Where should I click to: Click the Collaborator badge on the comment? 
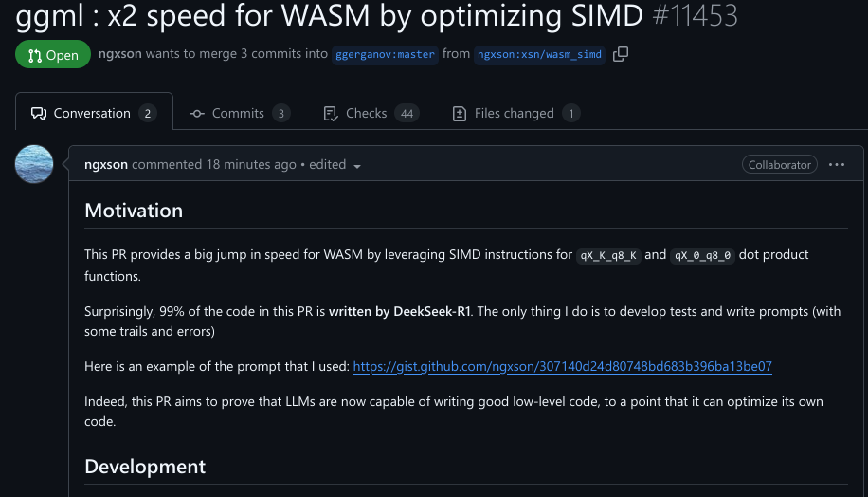(x=779, y=164)
